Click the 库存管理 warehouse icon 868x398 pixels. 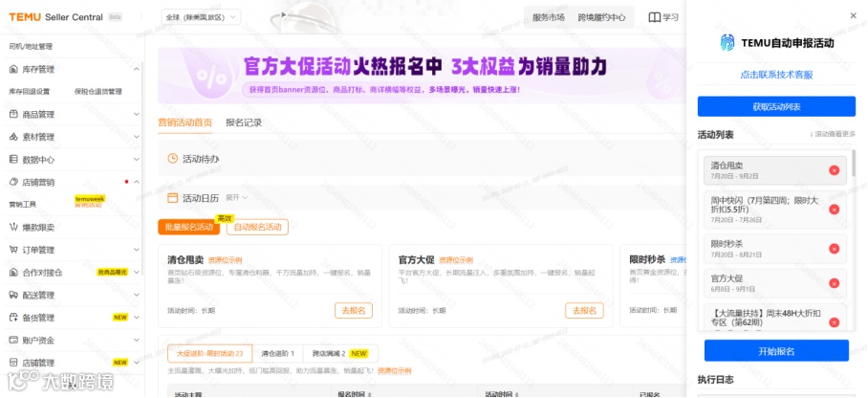(13, 69)
